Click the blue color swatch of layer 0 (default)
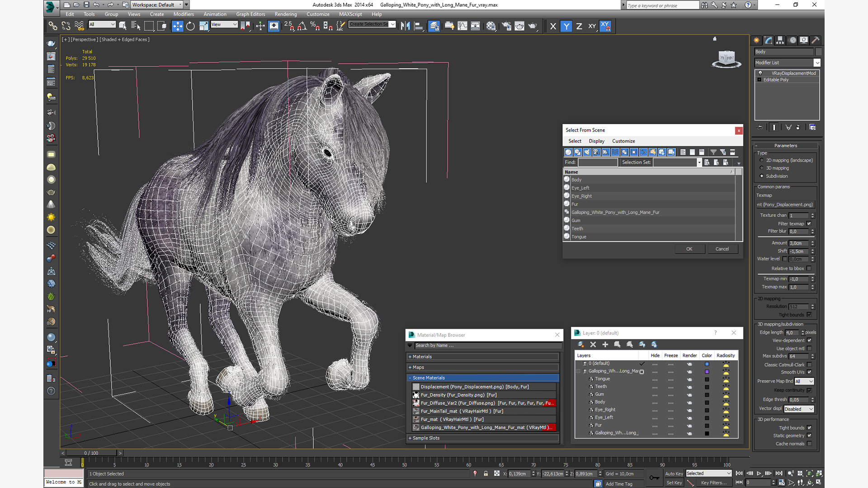The height and width of the screenshot is (488, 868). pyautogui.click(x=707, y=364)
